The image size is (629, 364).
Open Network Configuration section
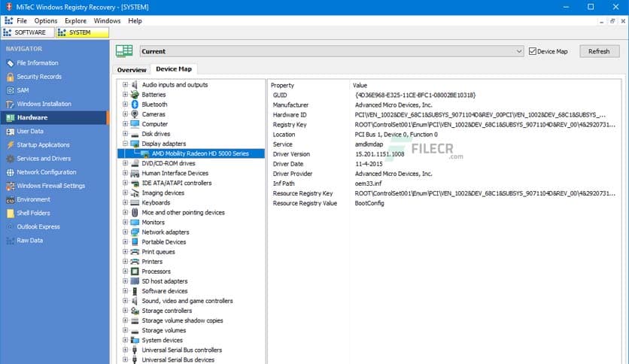tap(46, 172)
